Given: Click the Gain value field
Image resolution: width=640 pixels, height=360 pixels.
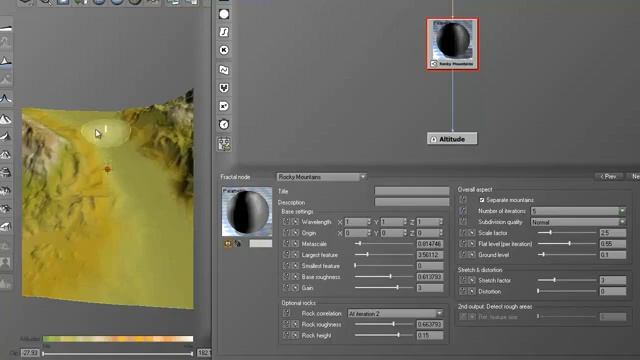Looking at the screenshot, I should click(x=430, y=288).
